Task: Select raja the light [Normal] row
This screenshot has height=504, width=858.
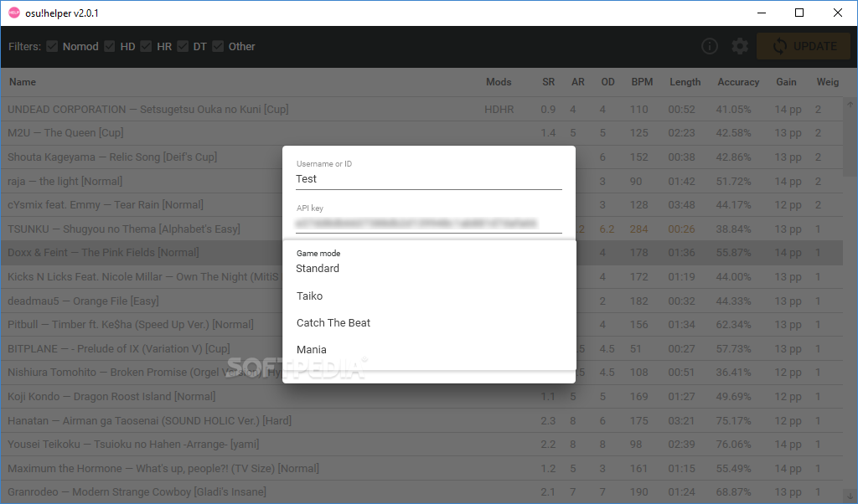Action: (422, 181)
